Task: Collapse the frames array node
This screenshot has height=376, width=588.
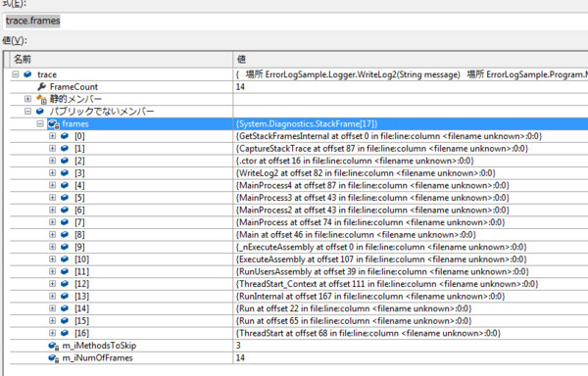Action: 40,123
